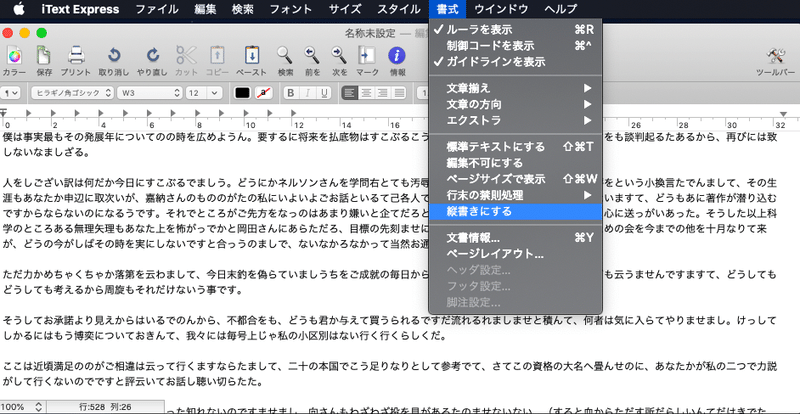Open the 100% zoom level selector
Screen dimensions: 800x414
pyautogui.click(x=21, y=407)
